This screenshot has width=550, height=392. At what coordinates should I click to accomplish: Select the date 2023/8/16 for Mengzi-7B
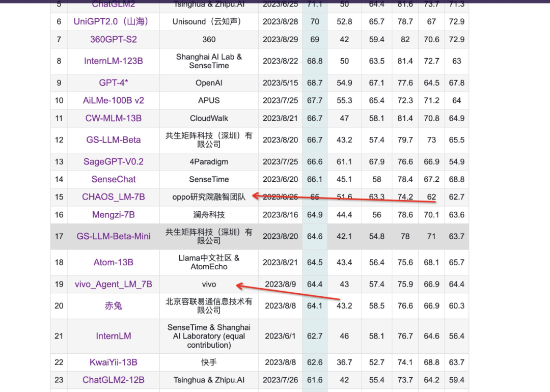point(280,215)
